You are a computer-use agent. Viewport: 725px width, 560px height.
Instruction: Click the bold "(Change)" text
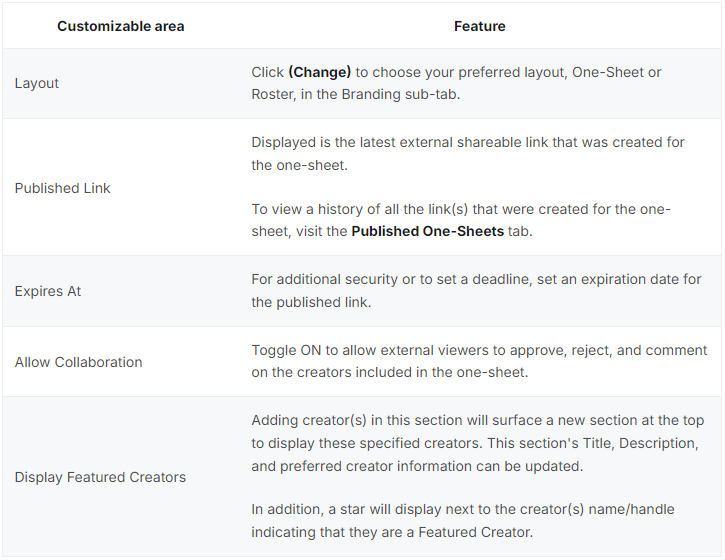(319, 72)
